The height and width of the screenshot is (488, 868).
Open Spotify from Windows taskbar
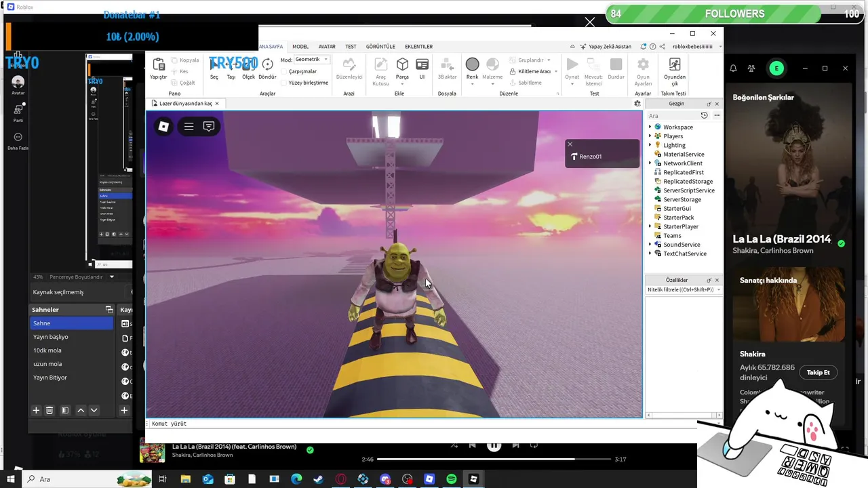coord(452,479)
